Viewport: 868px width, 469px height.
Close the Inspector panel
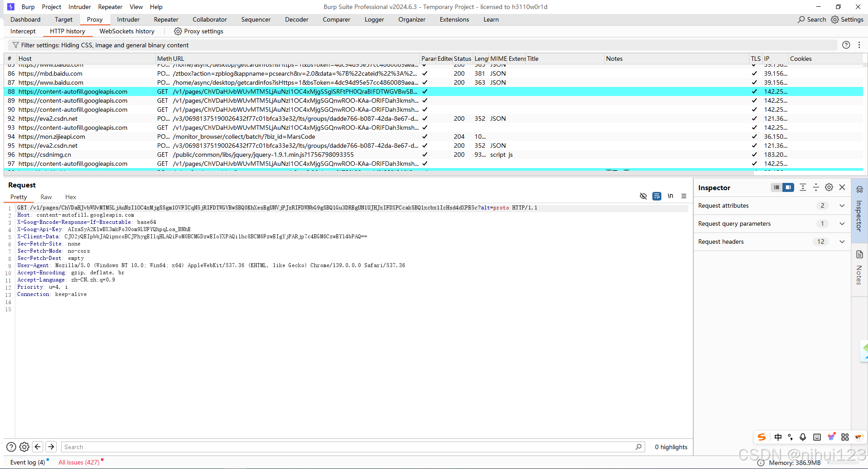coord(842,187)
